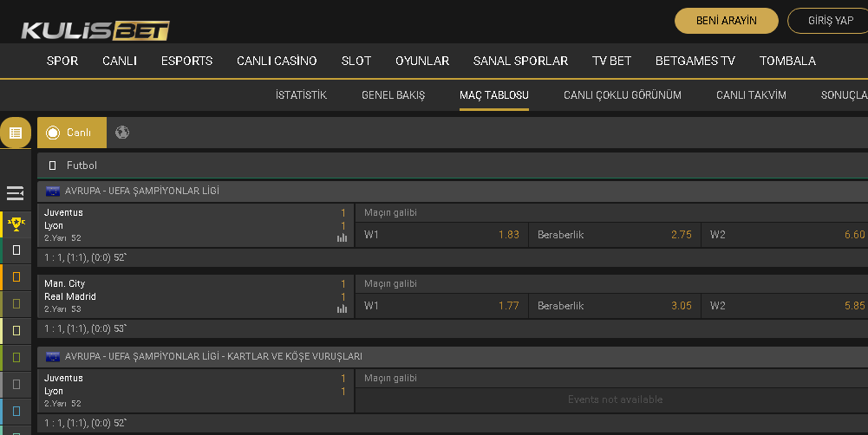The image size is (868, 435).
Task: Bet W2 at 6.60 for Lyon
Action: (785, 235)
